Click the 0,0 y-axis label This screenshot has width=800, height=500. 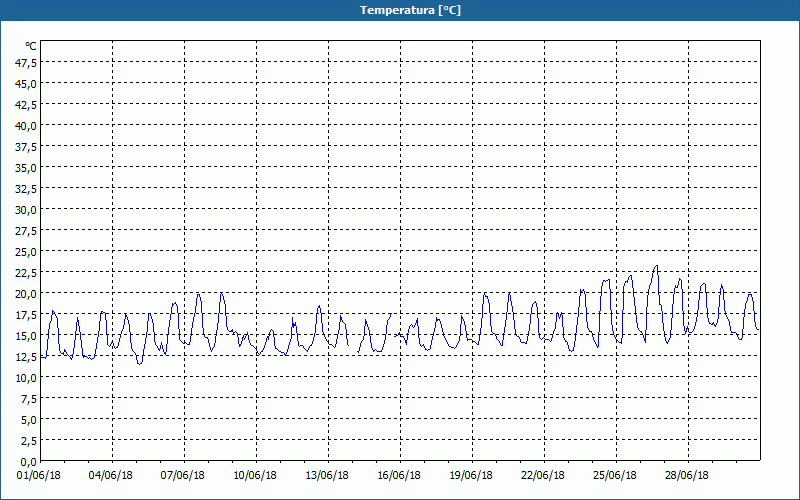28,462
